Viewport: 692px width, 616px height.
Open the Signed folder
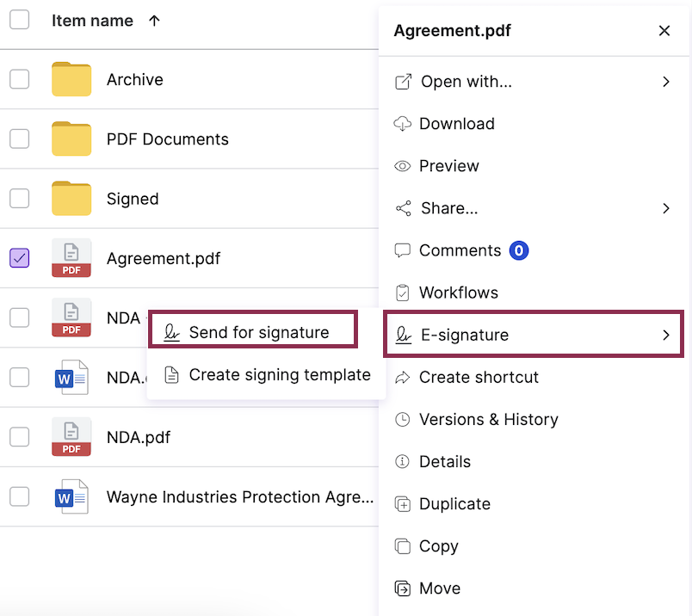(133, 199)
